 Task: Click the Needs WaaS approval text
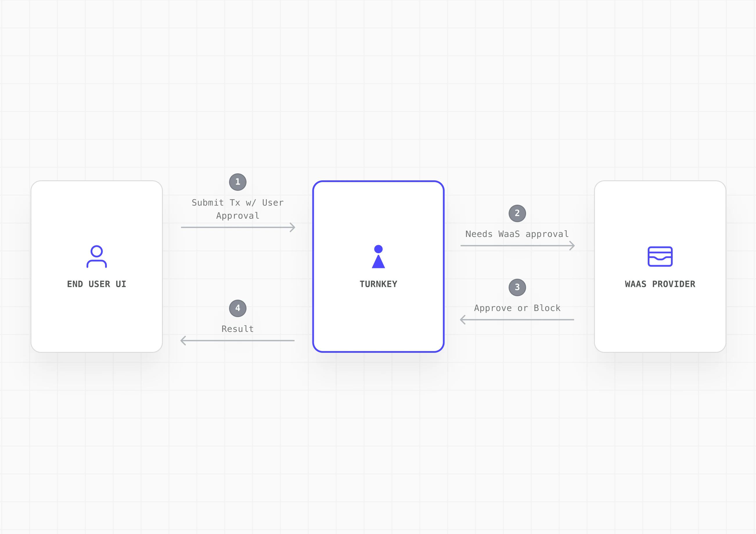pos(517,234)
